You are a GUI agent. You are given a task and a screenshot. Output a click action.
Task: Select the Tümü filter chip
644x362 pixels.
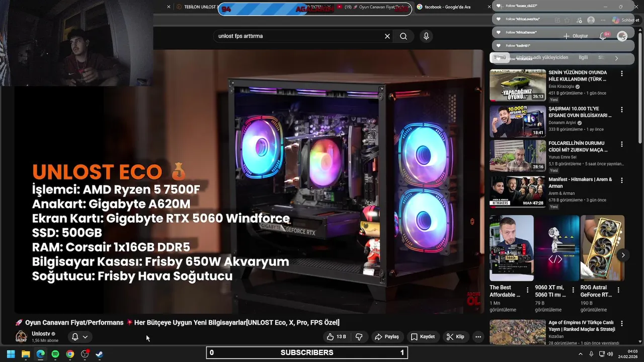point(499,58)
